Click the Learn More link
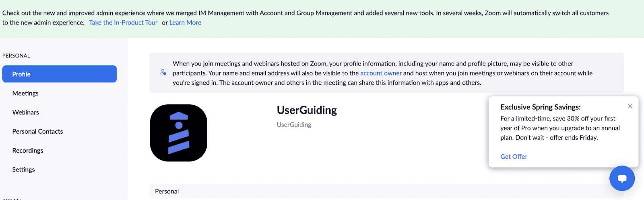Viewport: 644px width, 200px height. pyautogui.click(x=185, y=22)
